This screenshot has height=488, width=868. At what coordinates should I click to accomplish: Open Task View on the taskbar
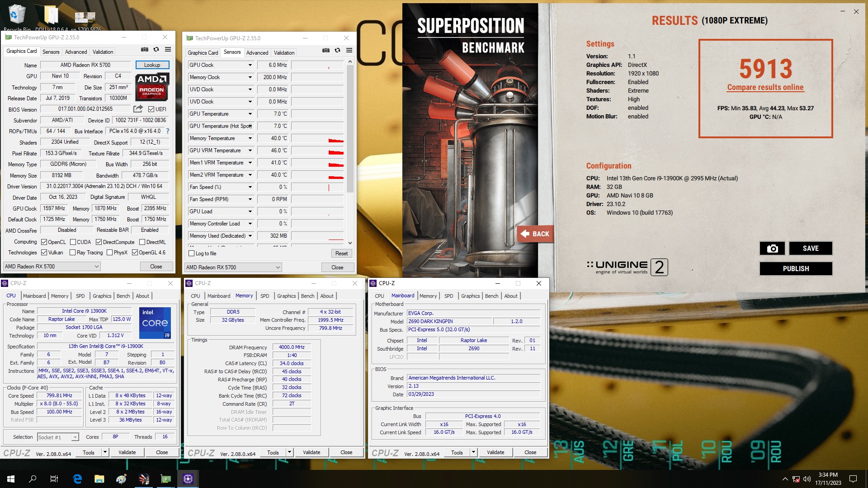[54, 479]
